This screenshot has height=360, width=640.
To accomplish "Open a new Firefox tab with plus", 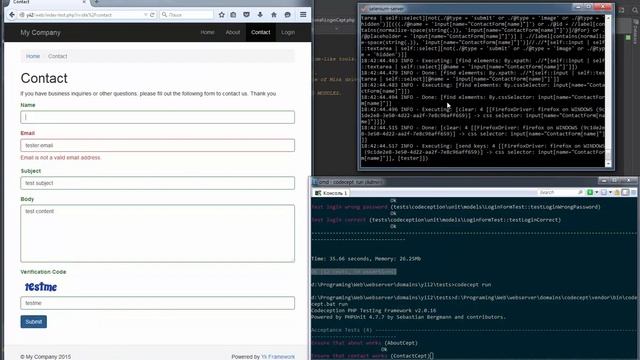I will 96,2.
